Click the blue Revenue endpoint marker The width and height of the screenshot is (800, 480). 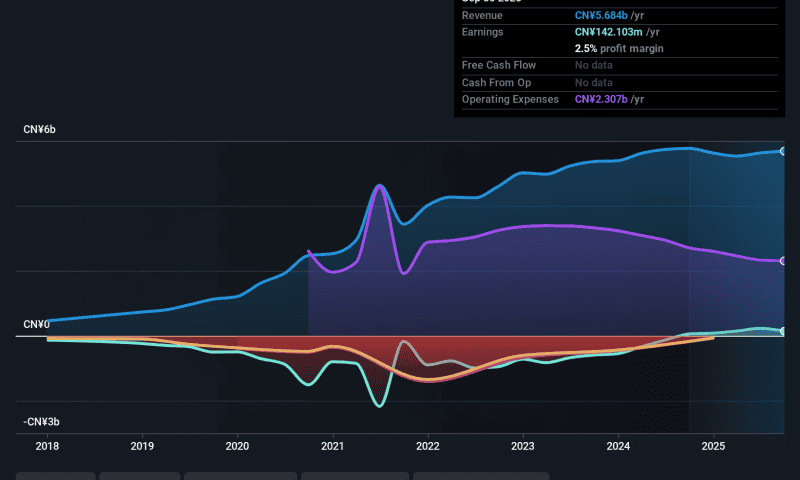pyautogui.click(x=783, y=151)
